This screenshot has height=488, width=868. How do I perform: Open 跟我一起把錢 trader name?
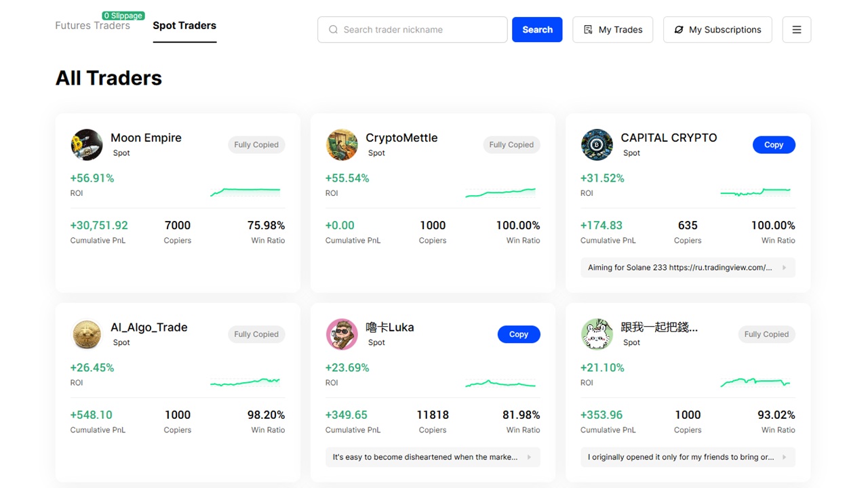point(659,327)
